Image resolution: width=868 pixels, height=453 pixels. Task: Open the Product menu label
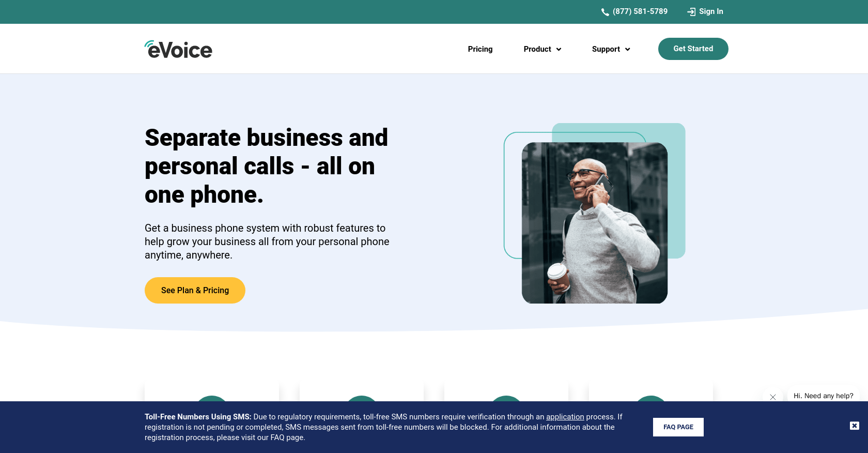click(537, 49)
